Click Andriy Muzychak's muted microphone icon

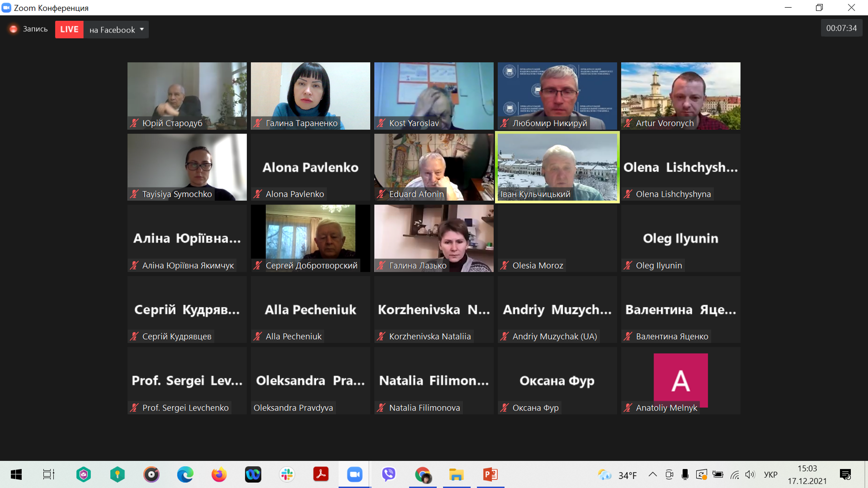[x=505, y=336]
